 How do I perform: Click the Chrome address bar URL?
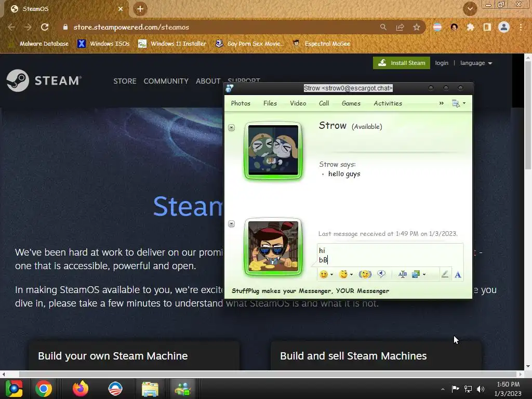tap(131, 27)
